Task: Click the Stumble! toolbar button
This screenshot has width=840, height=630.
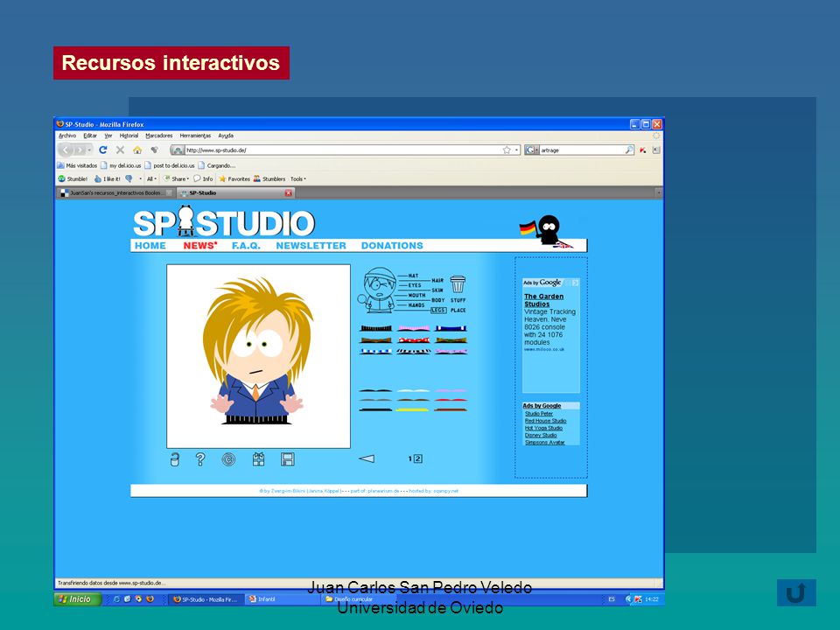Action: tap(73, 178)
